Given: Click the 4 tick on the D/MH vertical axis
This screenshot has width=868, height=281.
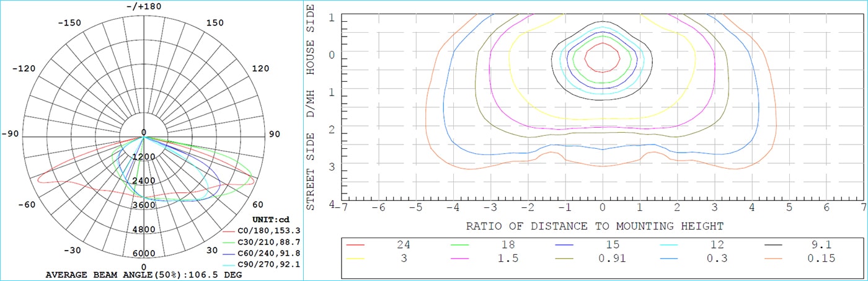Looking at the screenshot, I should click(x=331, y=204).
